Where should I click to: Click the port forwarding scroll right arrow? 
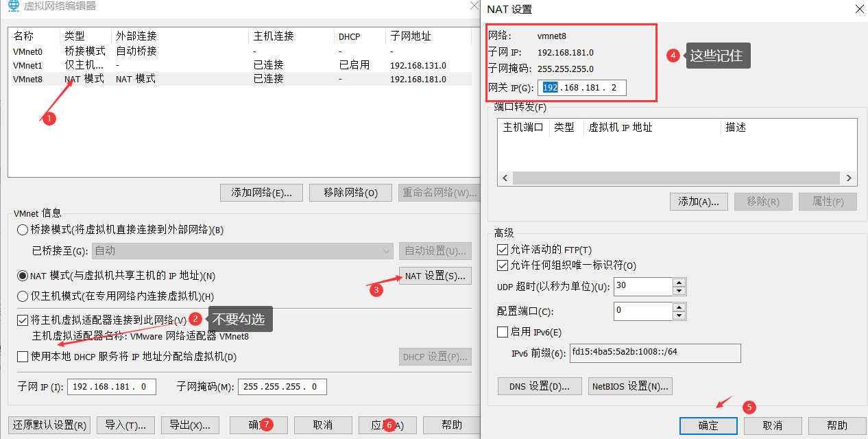[849, 178]
